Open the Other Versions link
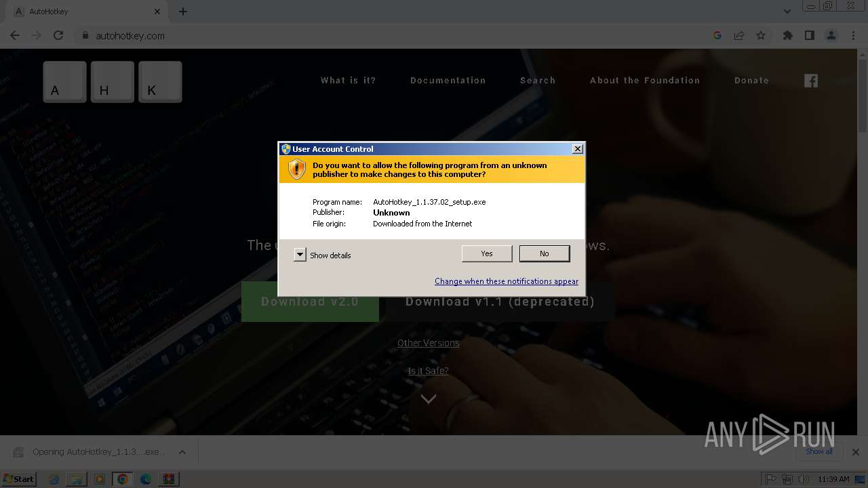 pos(429,343)
